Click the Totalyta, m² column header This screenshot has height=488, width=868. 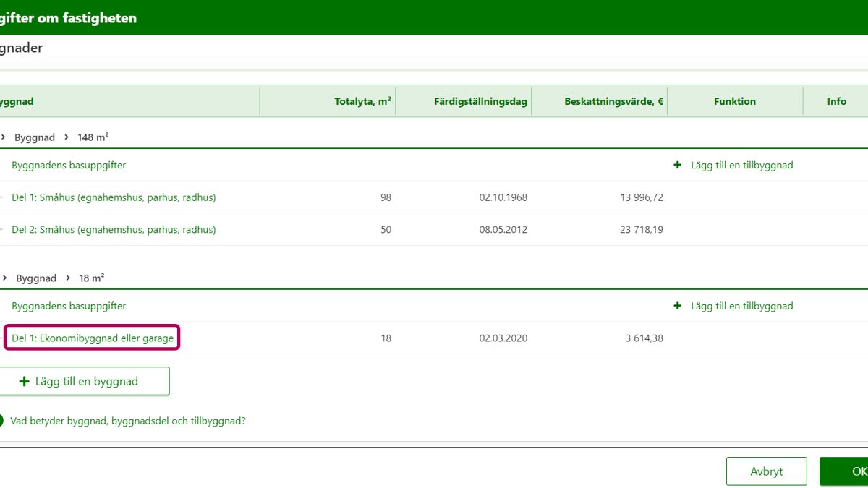click(362, 101)
